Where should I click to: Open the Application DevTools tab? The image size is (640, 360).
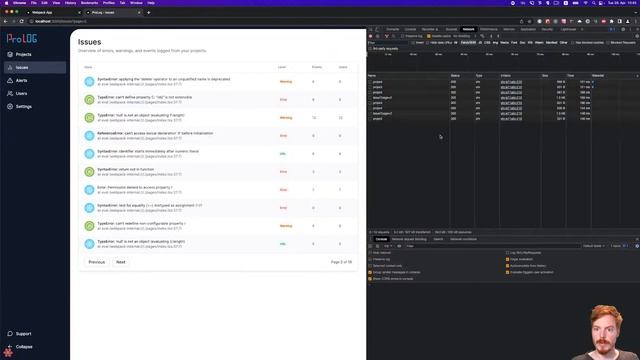(528, 29)
